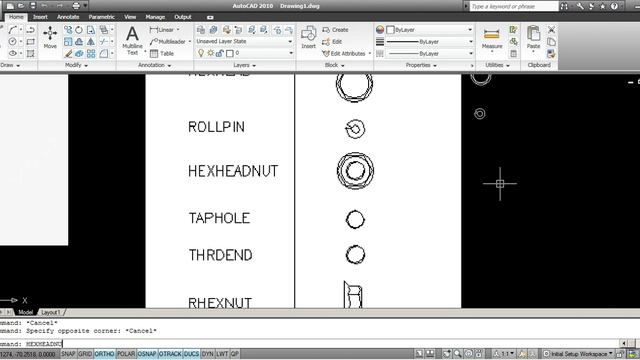
Task: Open the View ribbon tab
Action: (130, 17)
